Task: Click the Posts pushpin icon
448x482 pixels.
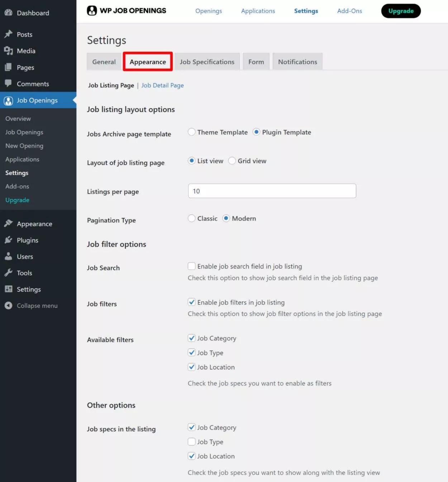Action: pyautogui.click(x=9, y=34)
